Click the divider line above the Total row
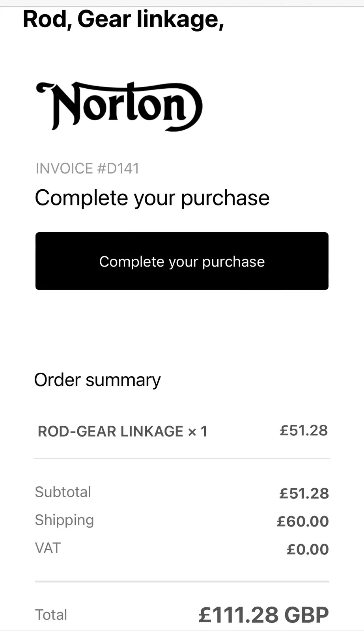This screenshot has width=364, height=631. [x=182, y=581]
